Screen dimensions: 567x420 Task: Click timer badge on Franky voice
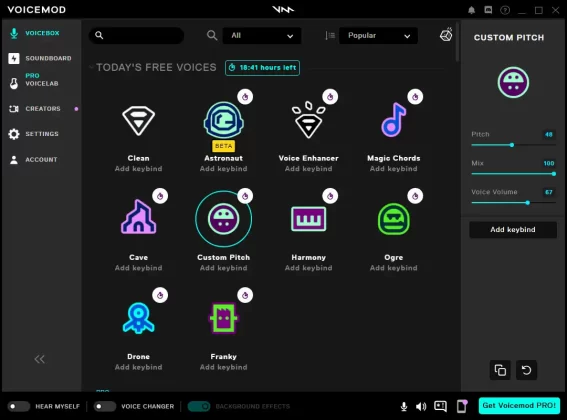245,295
